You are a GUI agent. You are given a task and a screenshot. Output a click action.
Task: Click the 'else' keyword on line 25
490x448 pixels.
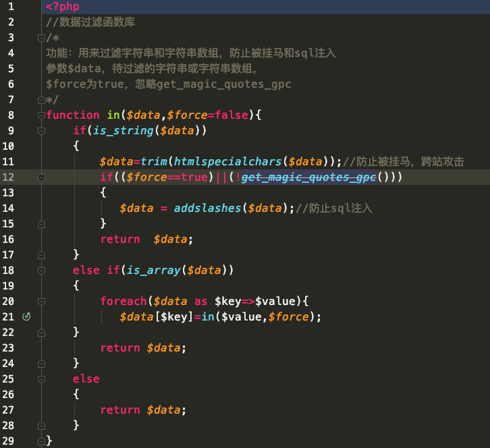[86, 379]
